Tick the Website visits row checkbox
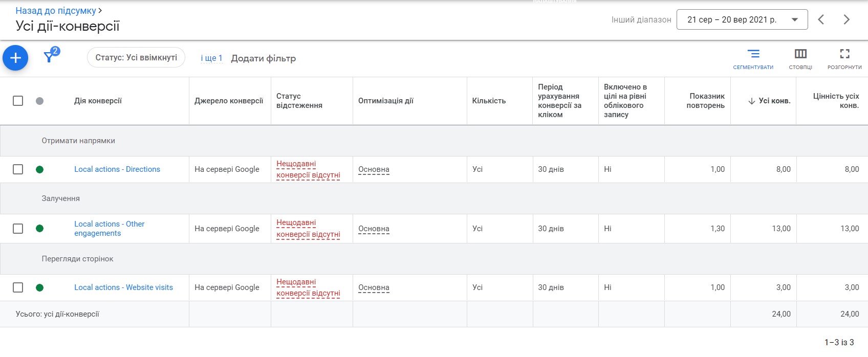 18,287
